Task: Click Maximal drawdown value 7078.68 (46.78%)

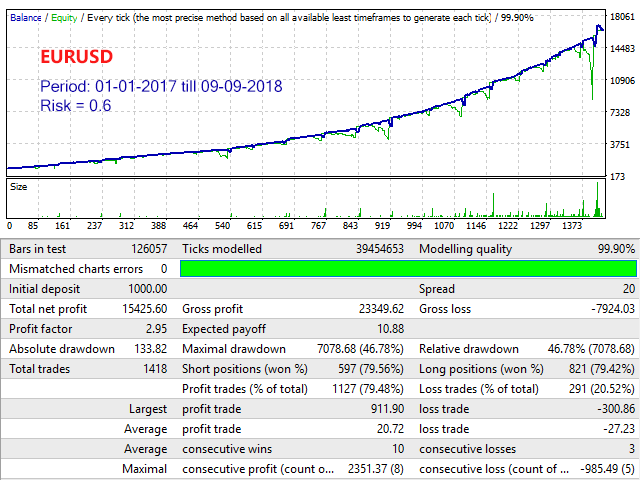Action: [x=360, y=349]
